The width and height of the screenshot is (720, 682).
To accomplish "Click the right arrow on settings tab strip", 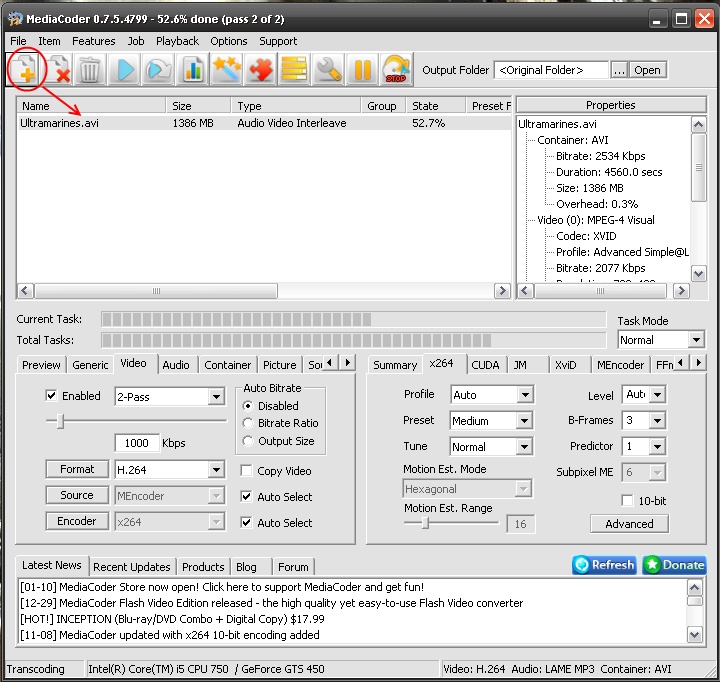I will coord(348,363).
